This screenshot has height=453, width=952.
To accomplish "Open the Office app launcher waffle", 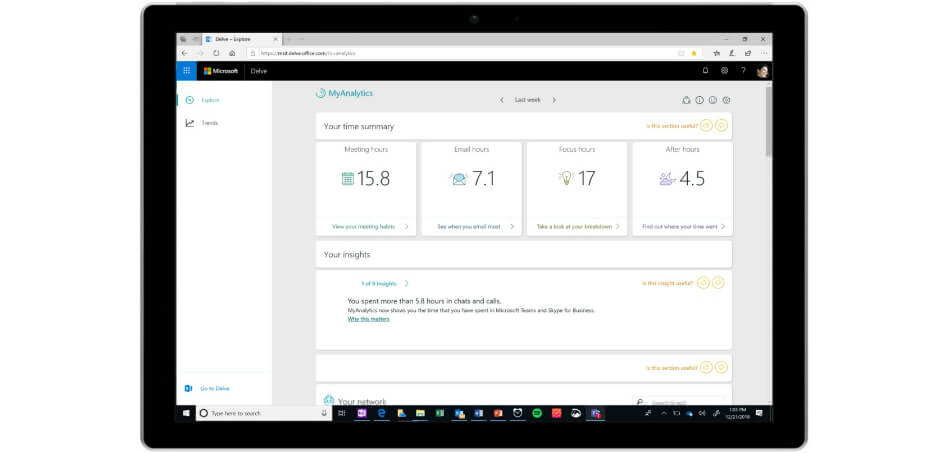I will (x=186, y=71).
